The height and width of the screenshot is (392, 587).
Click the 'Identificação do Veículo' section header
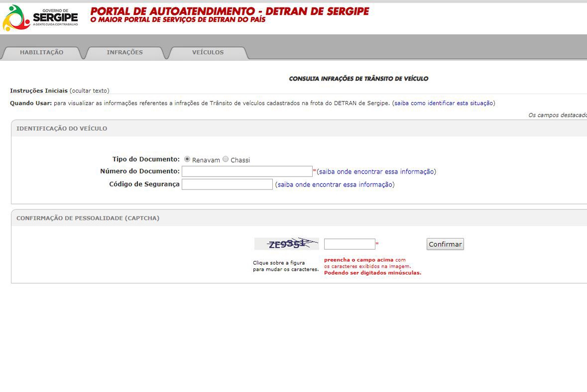(x=62, y=128)
